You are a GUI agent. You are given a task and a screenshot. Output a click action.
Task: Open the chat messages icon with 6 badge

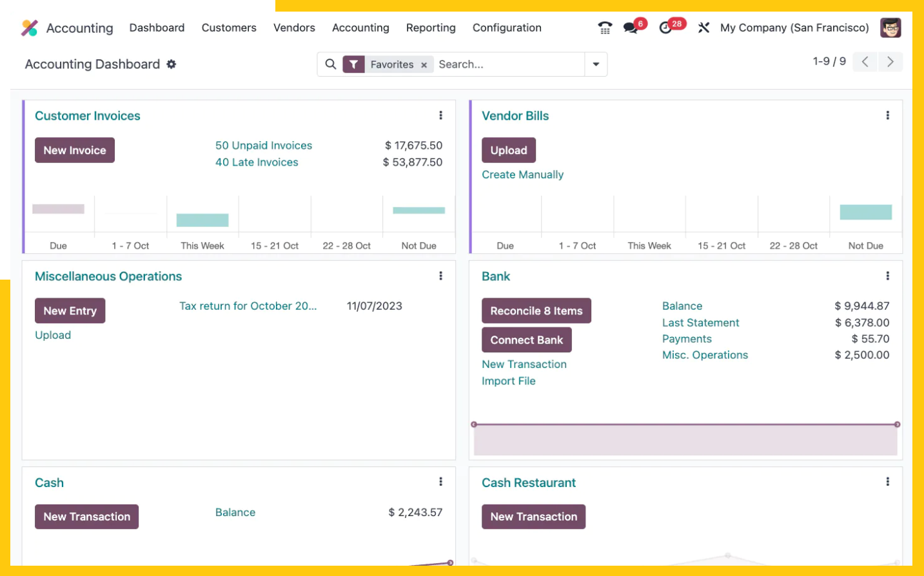click(x=631, y=28)
